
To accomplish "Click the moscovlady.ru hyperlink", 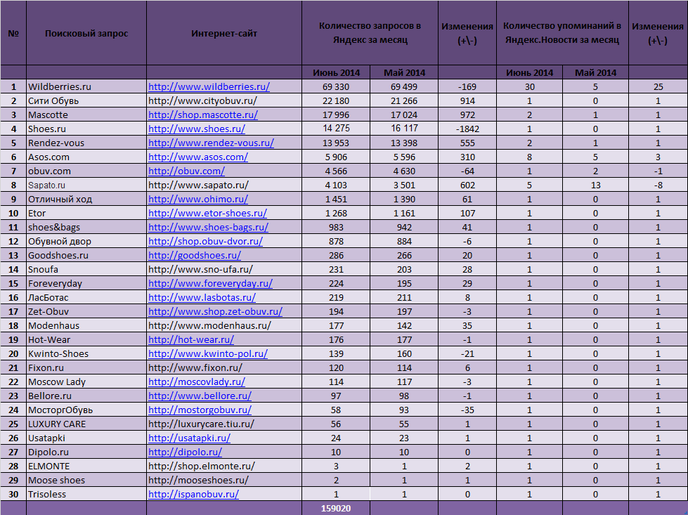I will [x=197, y=381].
